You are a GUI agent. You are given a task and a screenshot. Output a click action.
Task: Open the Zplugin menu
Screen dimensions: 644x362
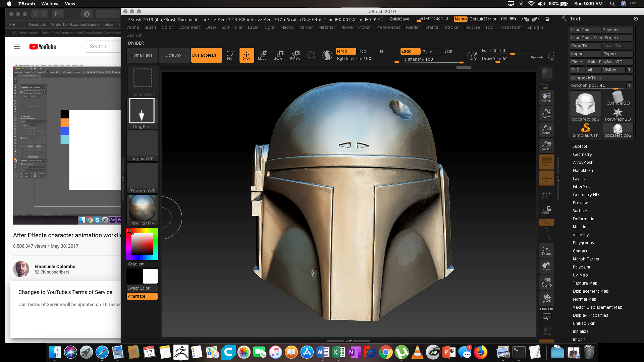point(535,27)
